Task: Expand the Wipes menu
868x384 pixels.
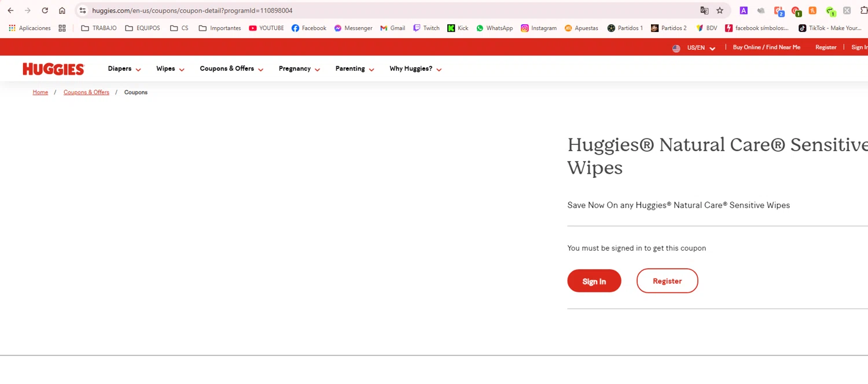Action: (170, 69)
